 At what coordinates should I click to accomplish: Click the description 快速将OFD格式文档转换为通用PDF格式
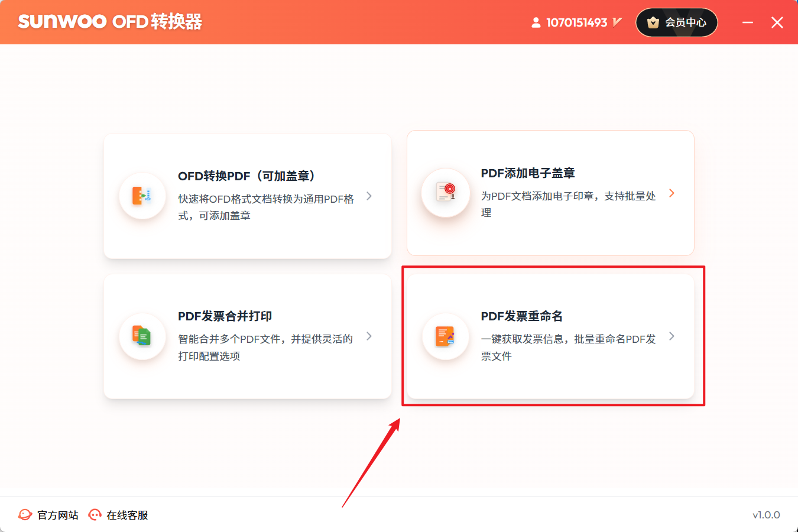tap(266, 207)
